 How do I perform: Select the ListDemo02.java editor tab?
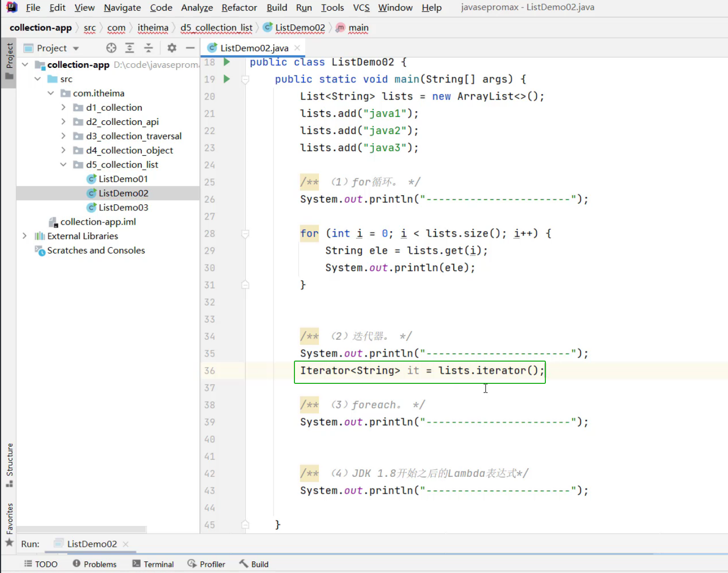coord(254,48)
